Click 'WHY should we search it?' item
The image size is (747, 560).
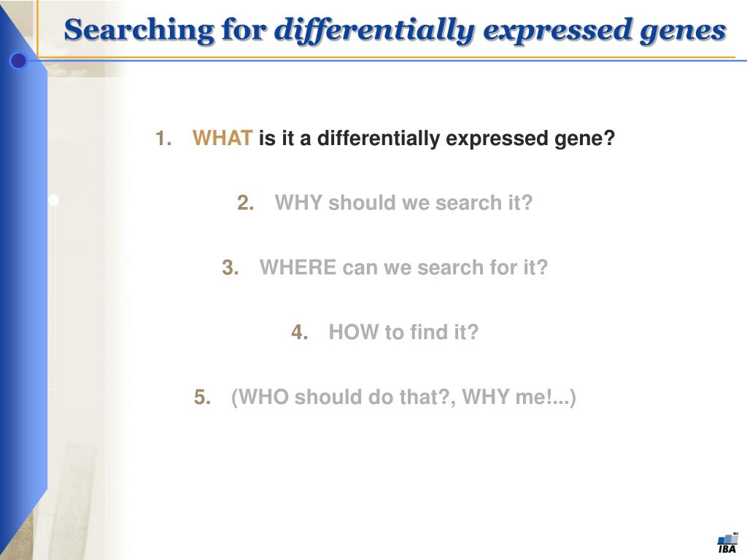click(x=403, y=203)
